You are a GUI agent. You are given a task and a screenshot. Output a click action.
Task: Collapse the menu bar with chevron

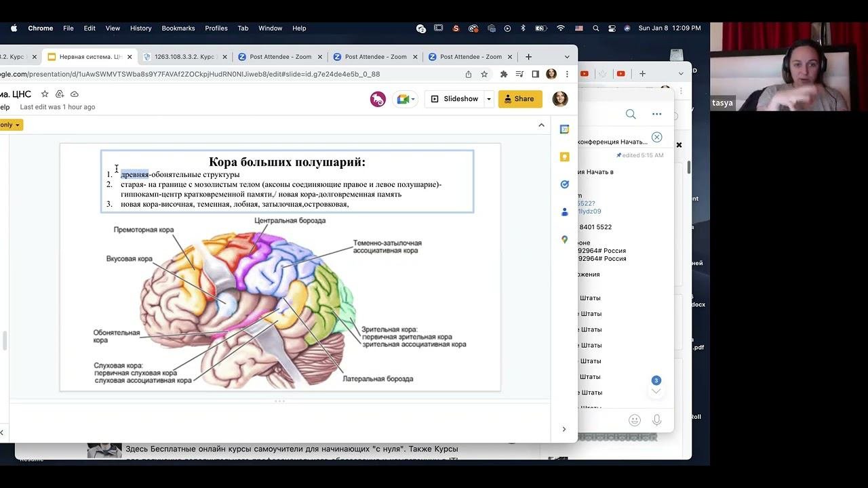[x=541, y=125]
